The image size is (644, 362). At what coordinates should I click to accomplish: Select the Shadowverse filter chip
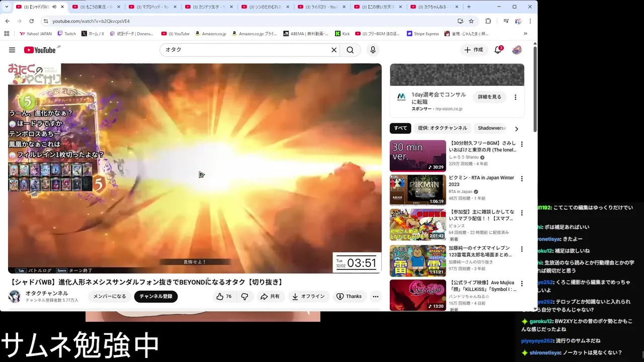click(x=492, y=128)
